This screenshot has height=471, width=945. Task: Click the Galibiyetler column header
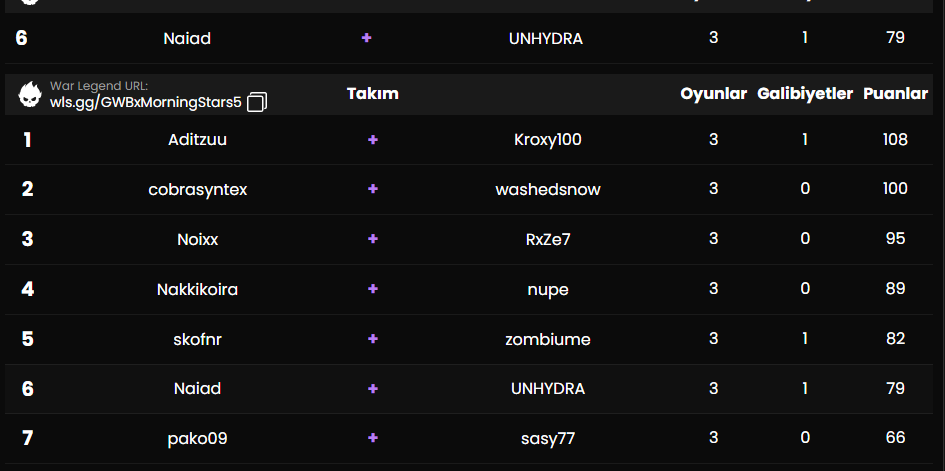coord(805,94)
